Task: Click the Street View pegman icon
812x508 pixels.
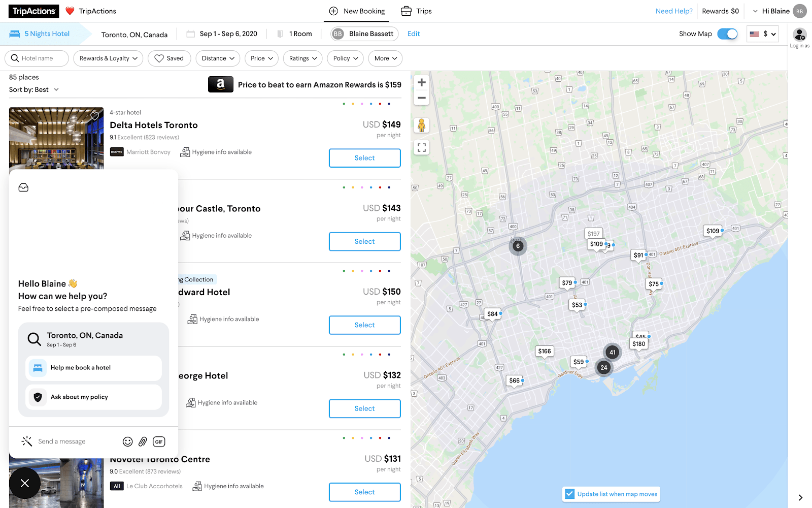Action: (422, 125)
